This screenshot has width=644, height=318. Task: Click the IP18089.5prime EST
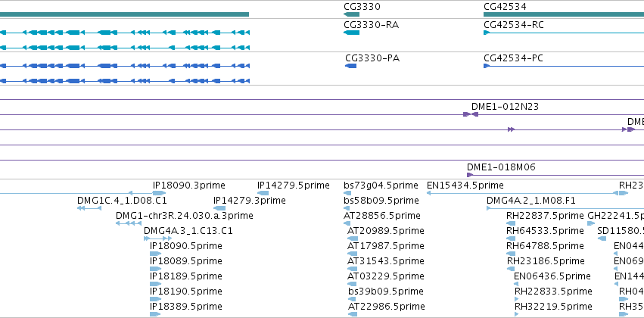tap(156, 269)
